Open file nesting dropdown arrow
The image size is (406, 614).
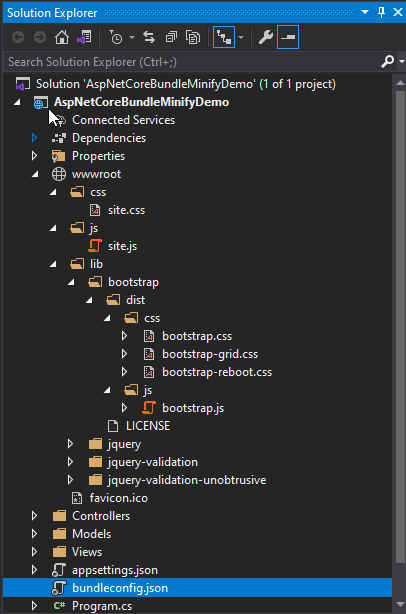241,38
